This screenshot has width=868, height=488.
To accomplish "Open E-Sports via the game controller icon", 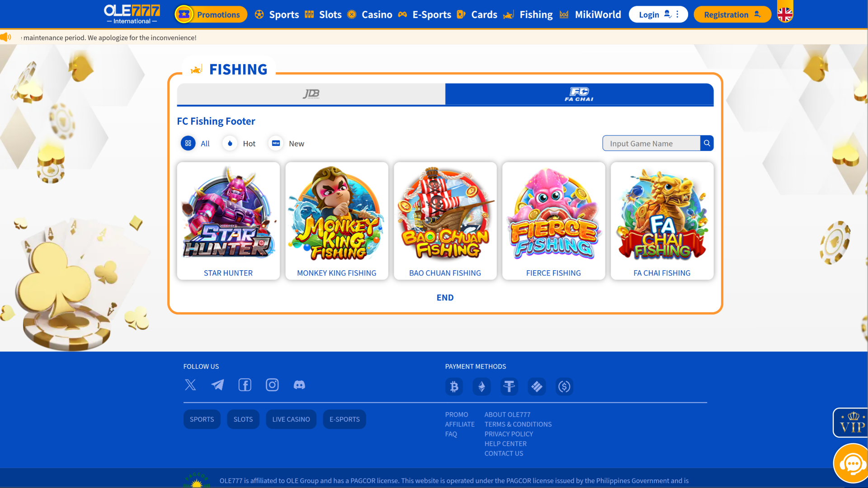I will point(402,14).
